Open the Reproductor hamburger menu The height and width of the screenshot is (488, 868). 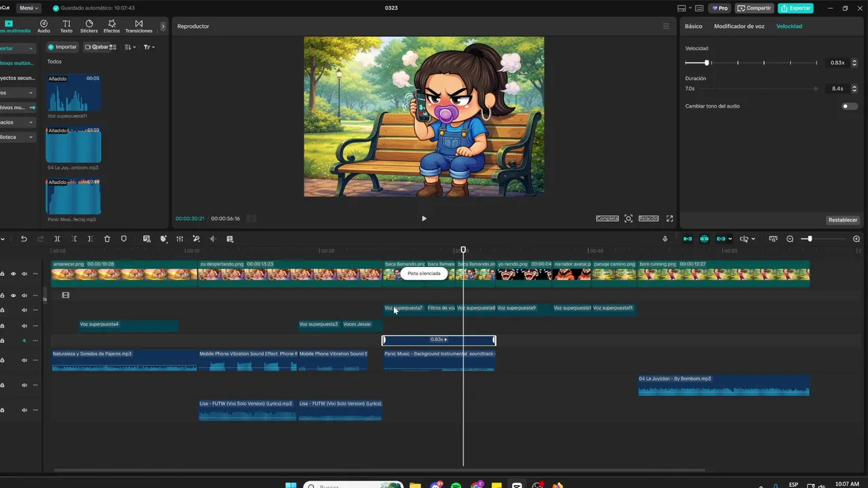[x=666, y=26]
